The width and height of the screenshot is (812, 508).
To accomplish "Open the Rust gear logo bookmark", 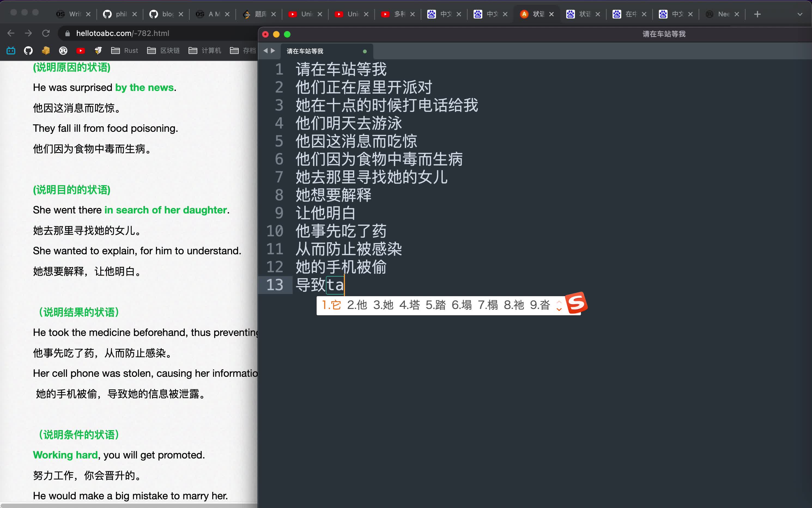I will tap(63, 50).
